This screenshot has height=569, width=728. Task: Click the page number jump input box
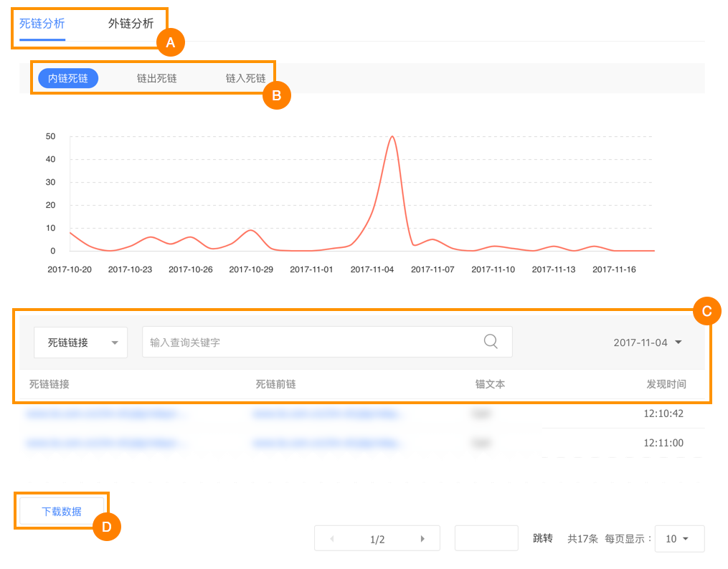pyautogui.click(x=486, y=538)
